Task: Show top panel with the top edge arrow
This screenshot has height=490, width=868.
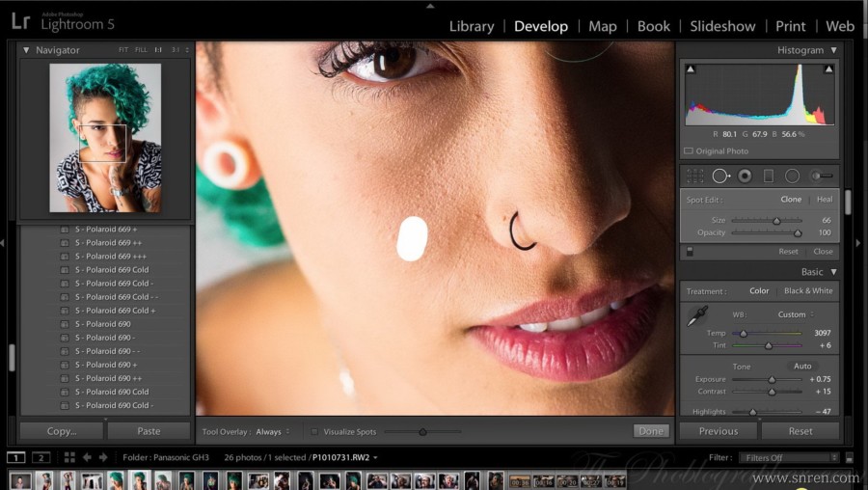Action: coord(430,6)
